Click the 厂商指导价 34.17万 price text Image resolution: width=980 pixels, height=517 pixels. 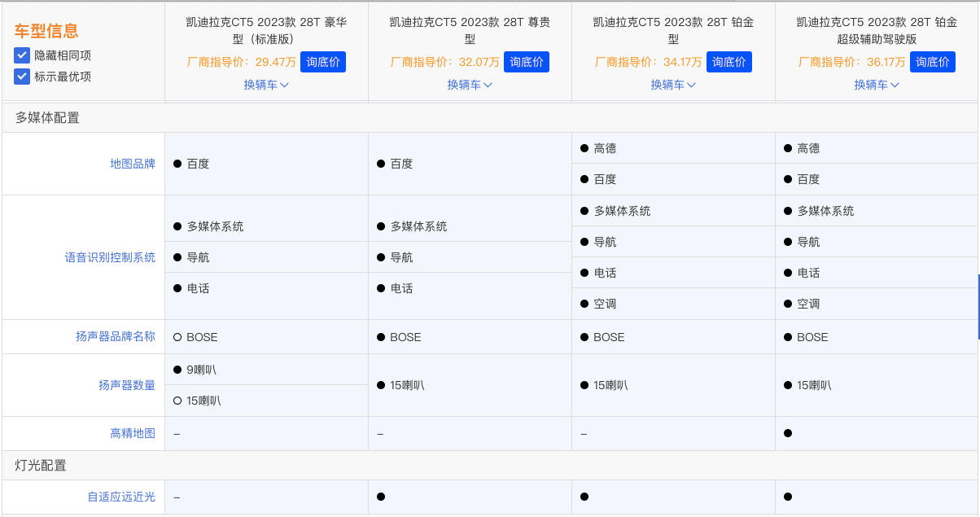coord(649,62)
